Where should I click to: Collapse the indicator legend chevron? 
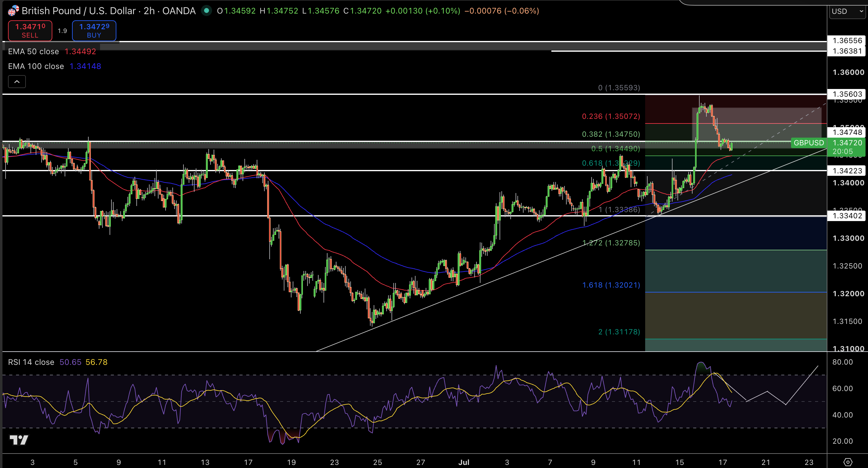tap(17, 82)
